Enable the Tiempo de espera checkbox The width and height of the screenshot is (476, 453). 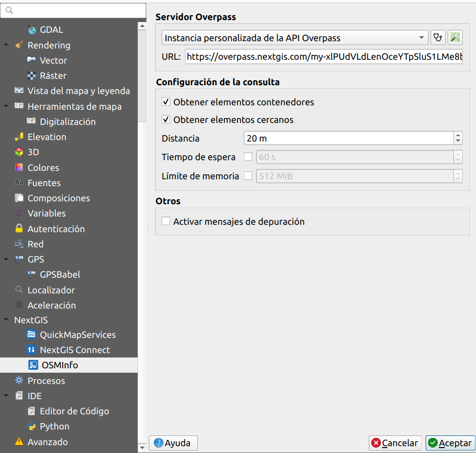point(248,157)
